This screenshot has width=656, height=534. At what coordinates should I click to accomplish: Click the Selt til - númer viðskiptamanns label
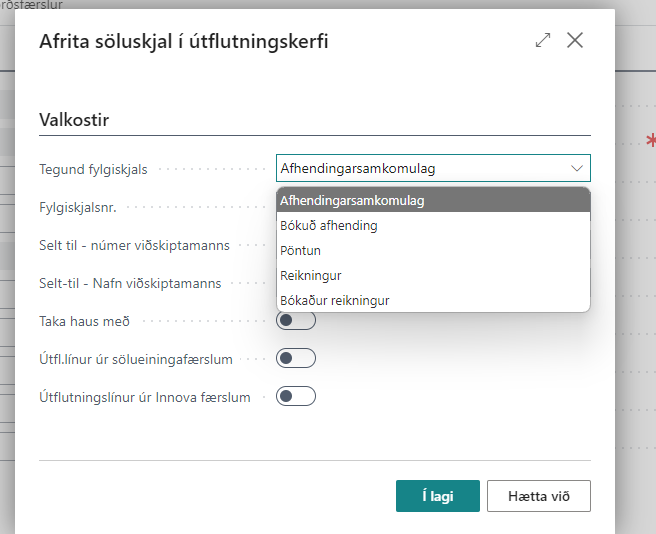point(134,245)
